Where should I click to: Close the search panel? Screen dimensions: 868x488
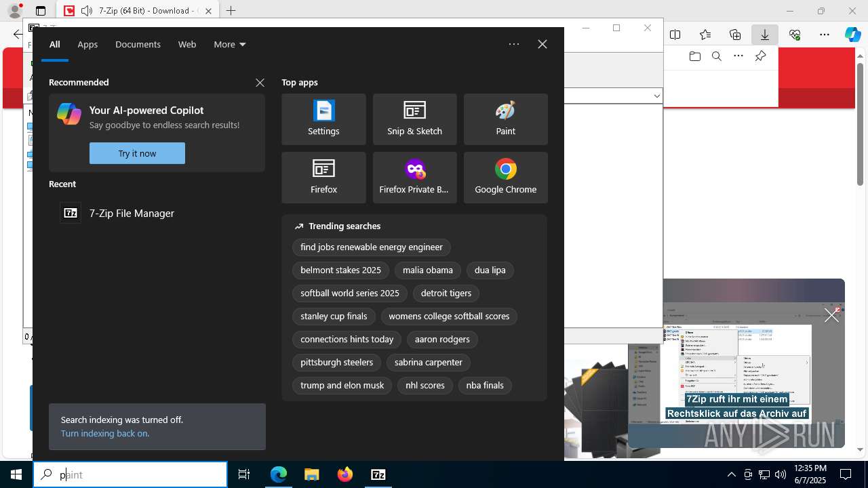pos(542,44)
